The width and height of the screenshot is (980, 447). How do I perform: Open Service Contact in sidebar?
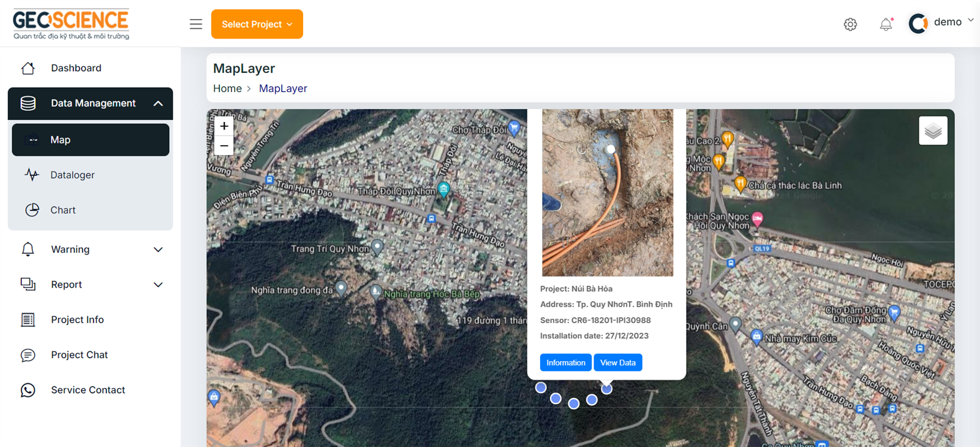(x=88, y=390)
